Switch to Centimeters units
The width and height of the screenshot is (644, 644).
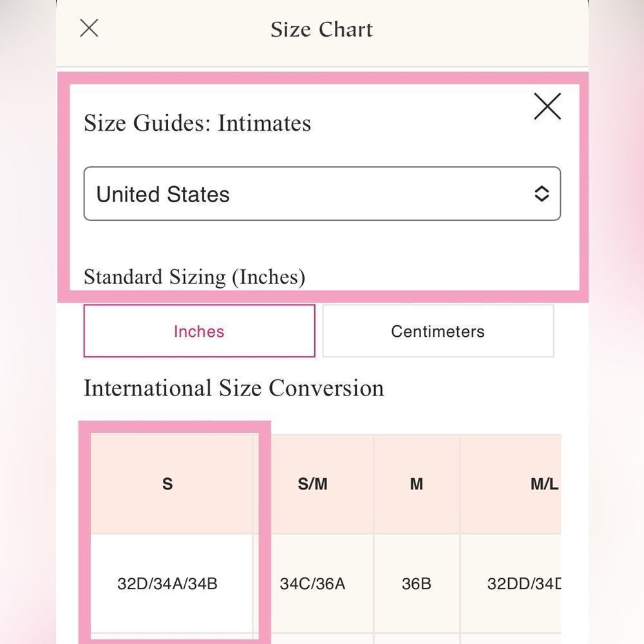[x=438, y=331]
